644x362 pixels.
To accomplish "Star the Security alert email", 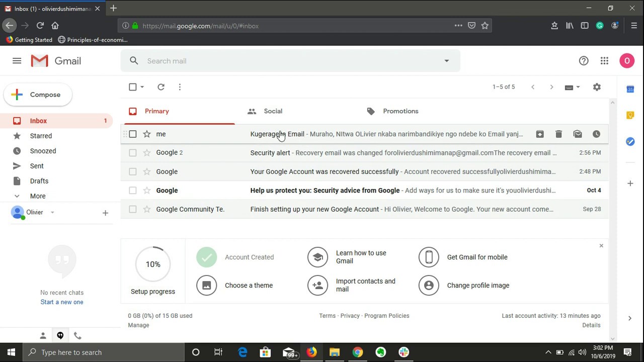I will tap(147, 153).
